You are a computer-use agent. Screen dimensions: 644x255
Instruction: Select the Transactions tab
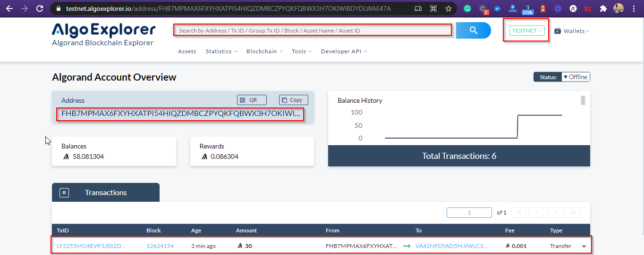click(106, 192)
